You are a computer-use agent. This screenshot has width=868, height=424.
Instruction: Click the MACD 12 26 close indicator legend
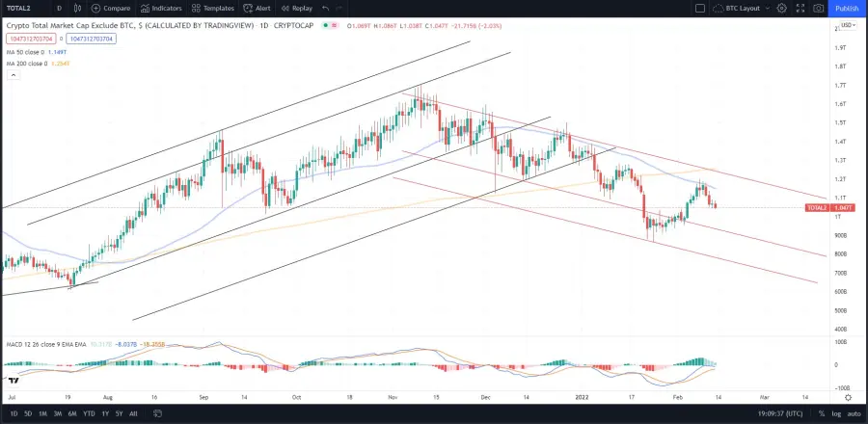pos(46,344)
